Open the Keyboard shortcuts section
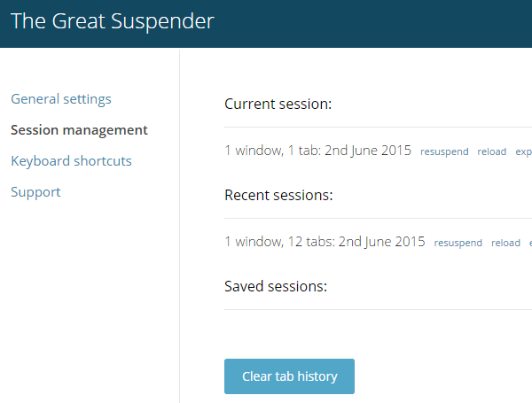This screenshot has width=532, height=403. point(71,161)
